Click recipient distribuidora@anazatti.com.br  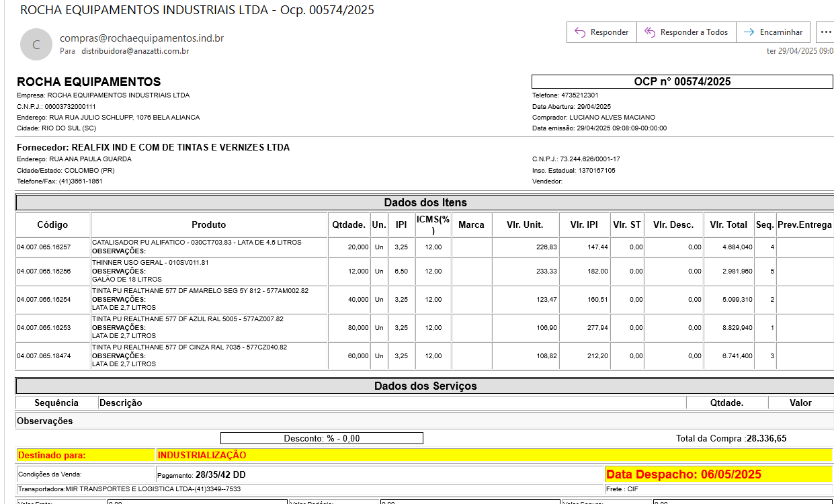pyautogui.click(x=135, y=51)
